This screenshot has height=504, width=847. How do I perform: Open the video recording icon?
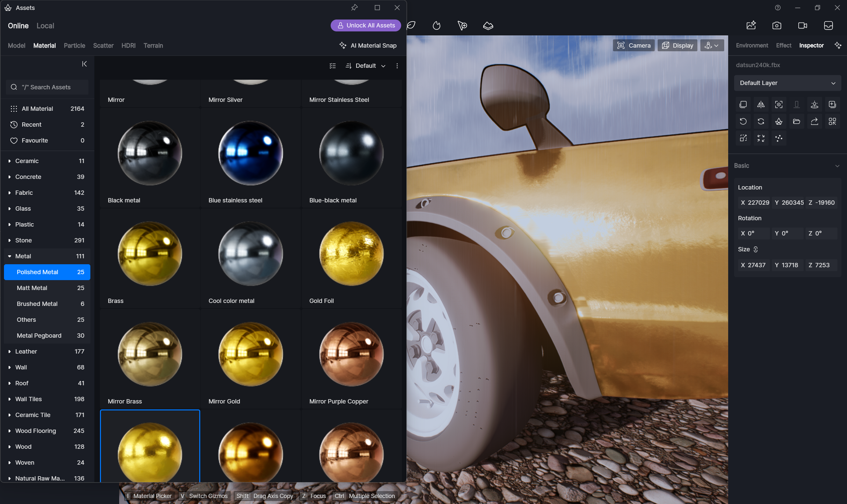pyautogui.click(x=802, y=25)
